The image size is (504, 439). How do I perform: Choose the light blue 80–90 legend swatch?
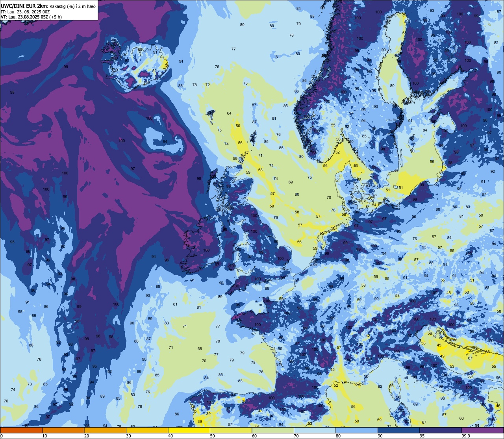(x=357, y=430)
